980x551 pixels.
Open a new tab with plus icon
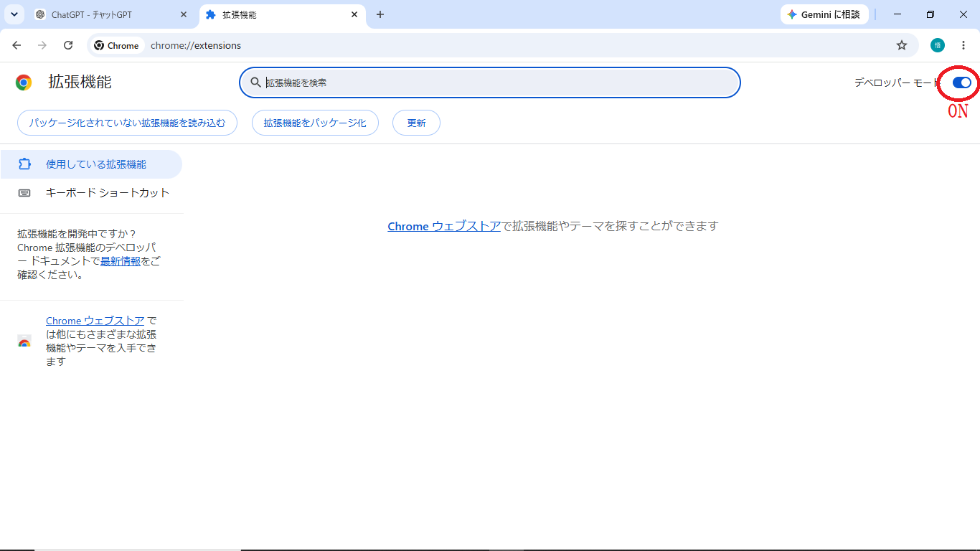[380, 14]
